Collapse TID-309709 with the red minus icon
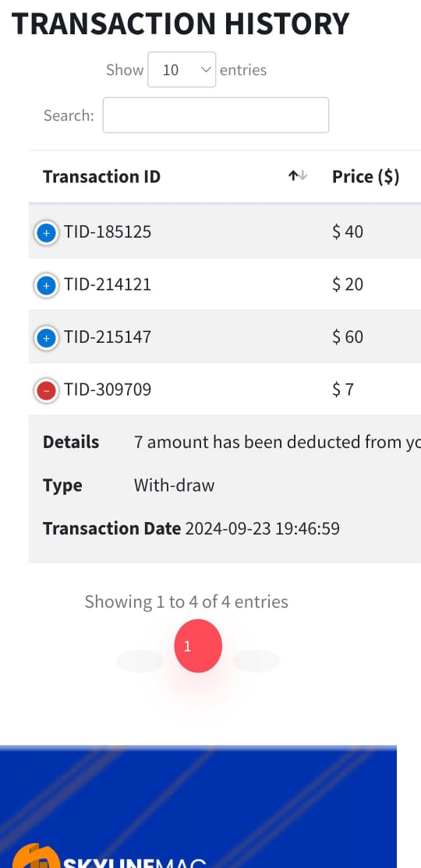The width and height of the screenshot is (421, 868). coord(47,391)
